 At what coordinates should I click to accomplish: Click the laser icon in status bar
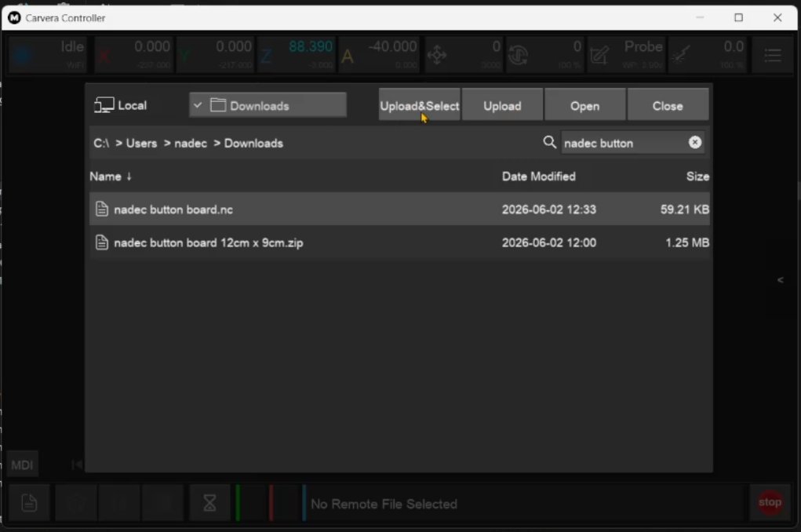point(680,55)
